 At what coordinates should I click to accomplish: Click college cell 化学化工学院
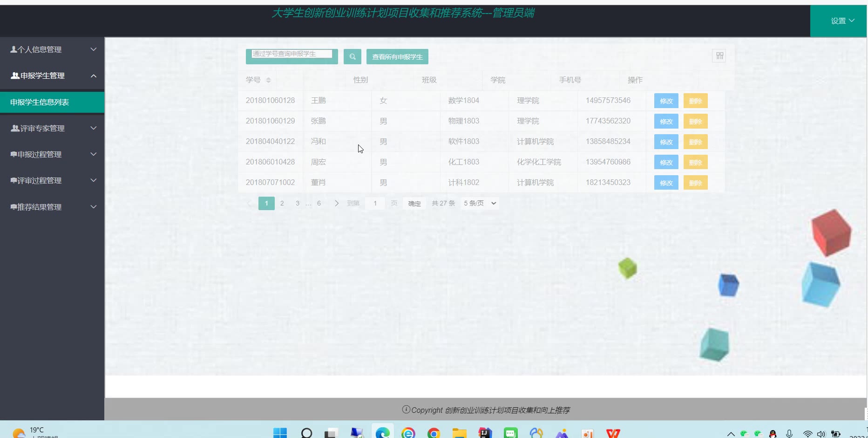click(x=539, y=162)
